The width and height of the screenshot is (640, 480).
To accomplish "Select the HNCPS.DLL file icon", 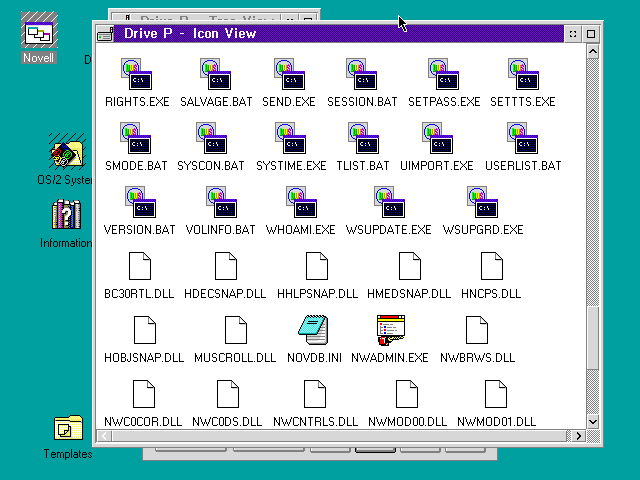I will click(492, 266).
